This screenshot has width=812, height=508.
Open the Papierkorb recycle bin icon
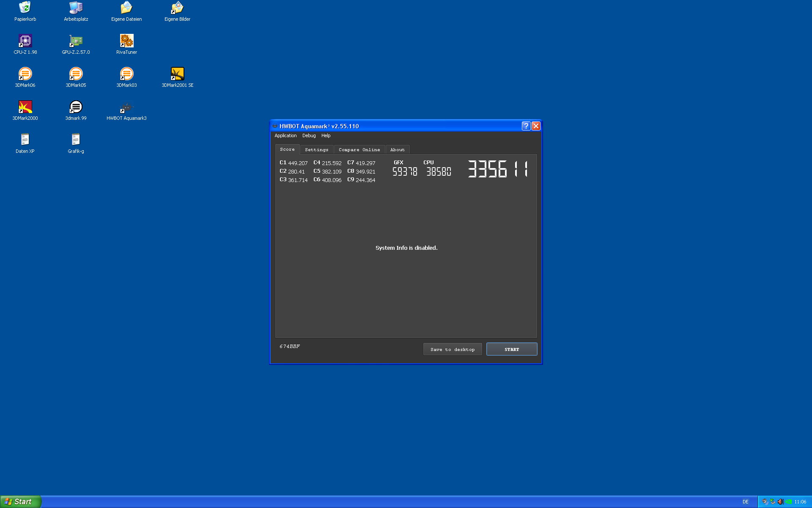pyautogui.click(x=25, y=11)
